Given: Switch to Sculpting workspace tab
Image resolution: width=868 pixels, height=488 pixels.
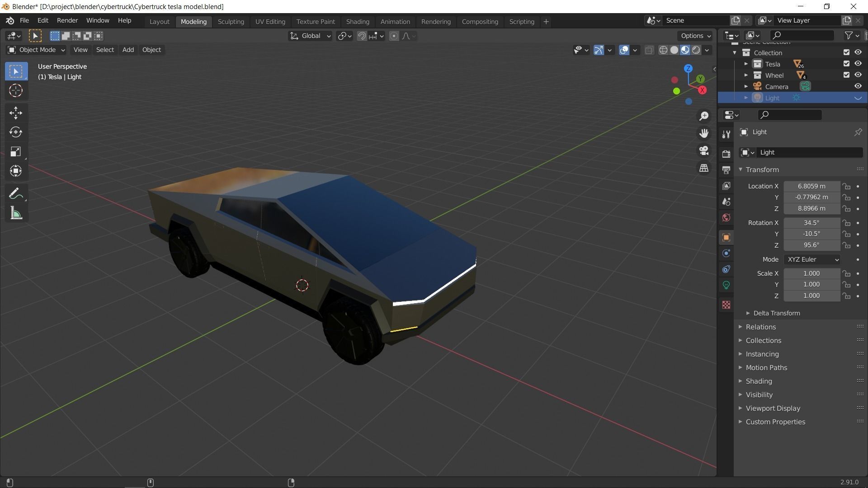Looking at the screenshot, I should tap(231, 22).
